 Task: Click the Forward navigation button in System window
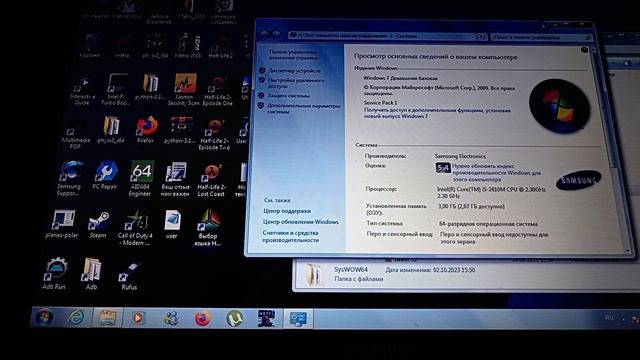(x=276, y=35)
